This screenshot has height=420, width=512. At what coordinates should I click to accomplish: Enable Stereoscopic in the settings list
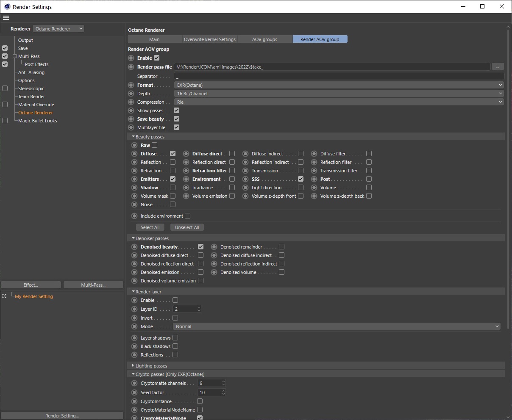[5, 88]
